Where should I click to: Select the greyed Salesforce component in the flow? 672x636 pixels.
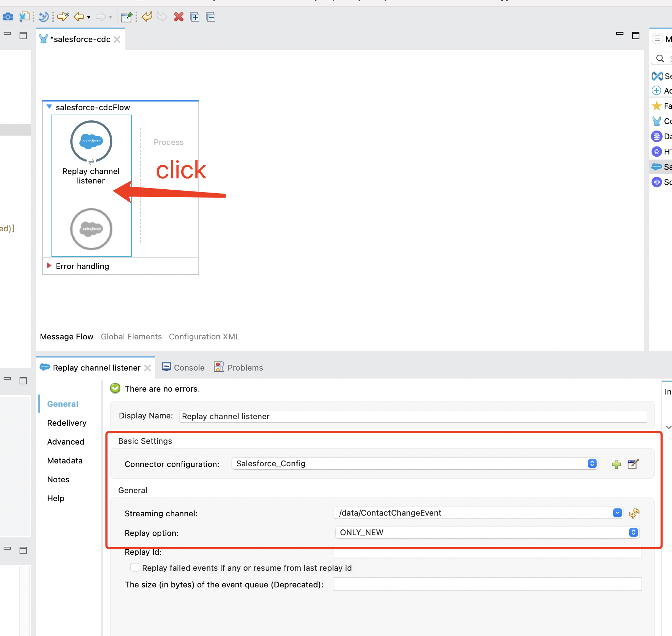(x=91, y=229)
